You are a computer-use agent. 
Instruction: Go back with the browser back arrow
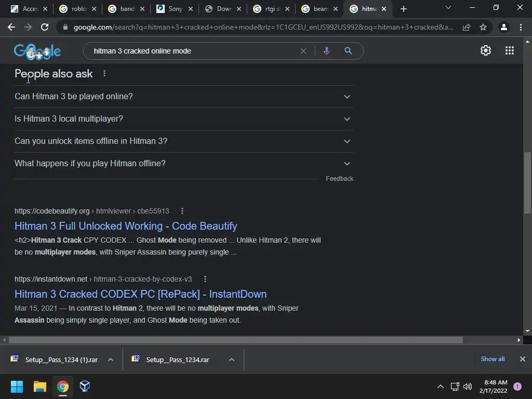pos(11,27)
